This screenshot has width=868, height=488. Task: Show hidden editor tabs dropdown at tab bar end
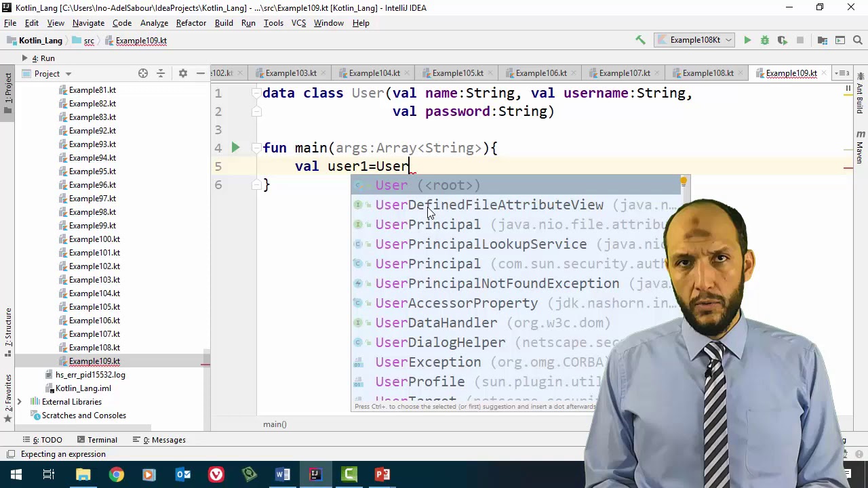pos(842,73)
